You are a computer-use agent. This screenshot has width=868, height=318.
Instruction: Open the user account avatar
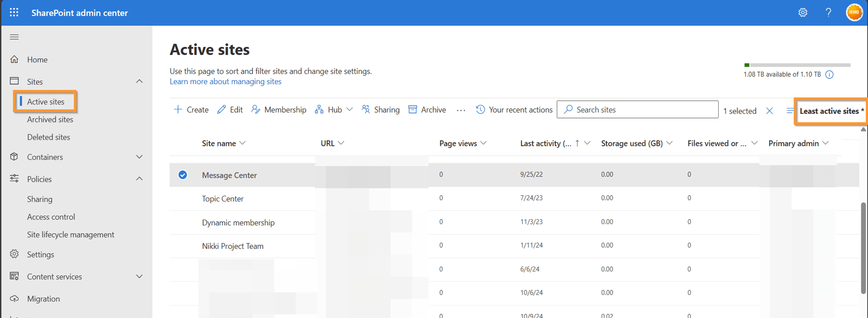854,12
